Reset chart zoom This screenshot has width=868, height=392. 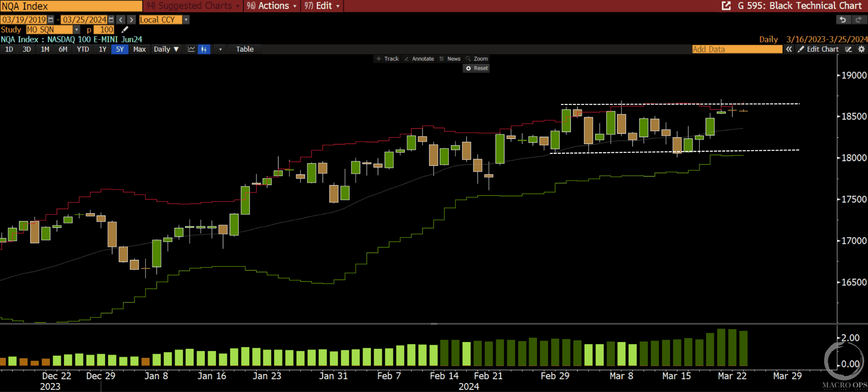[477, 68]
